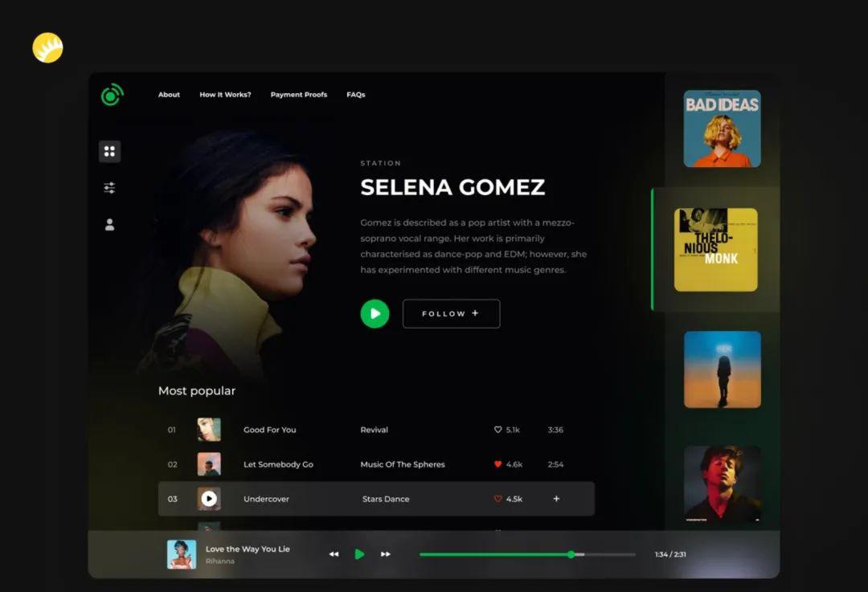Viewport: 868px width, 592px height.
Task: Open the now playing Rihanna cover art
Action: pyautogui.click(x=182, y=554)
